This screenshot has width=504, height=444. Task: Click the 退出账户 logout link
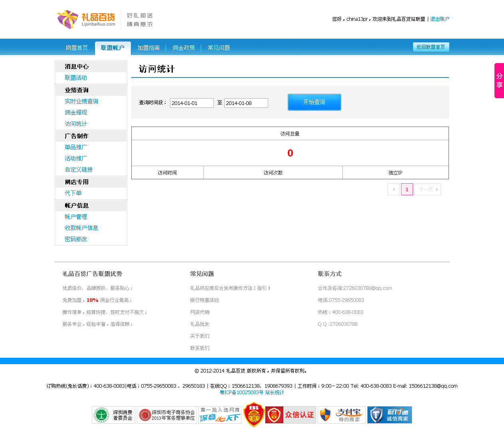[x=440, y=19]
